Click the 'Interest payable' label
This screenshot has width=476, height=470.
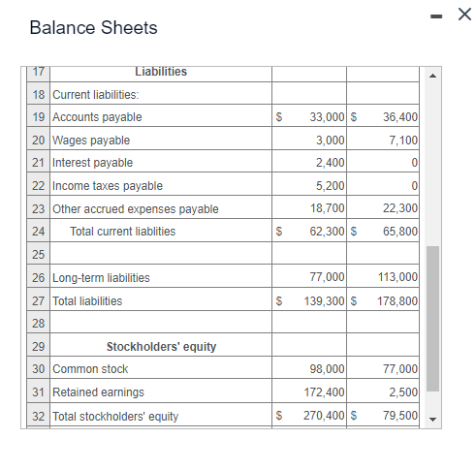[x=92, y=163]
